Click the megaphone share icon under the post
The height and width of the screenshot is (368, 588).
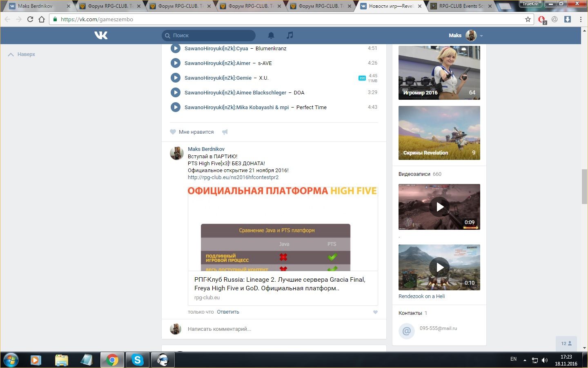(x=225, y=132)
